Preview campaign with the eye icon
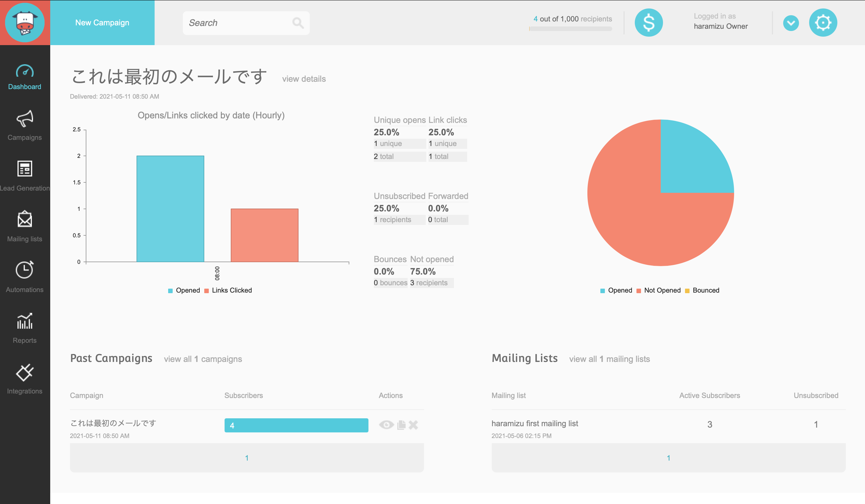Image resolution: width=865 pixels, height=504 pixels. coord(386,425)
